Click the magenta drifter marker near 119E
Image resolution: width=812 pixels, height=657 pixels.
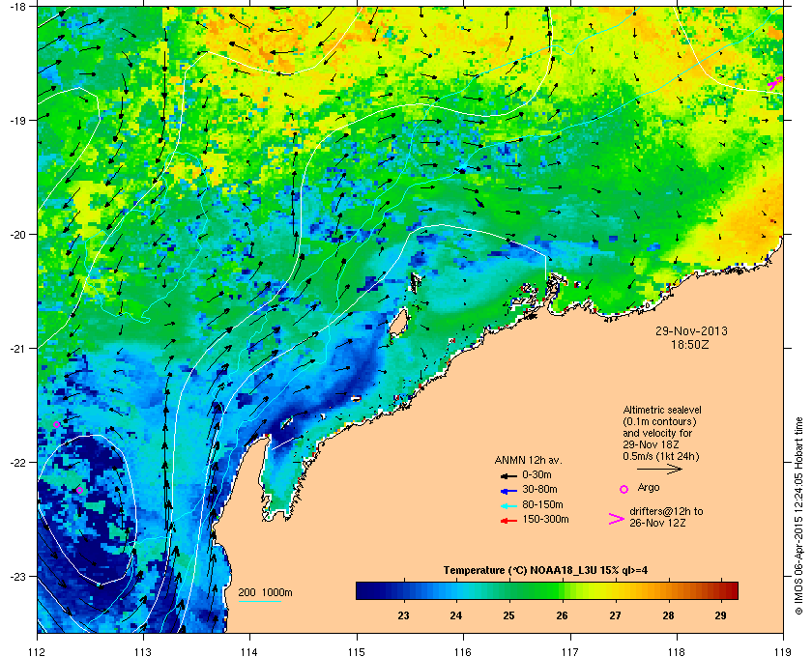(775, 82)
